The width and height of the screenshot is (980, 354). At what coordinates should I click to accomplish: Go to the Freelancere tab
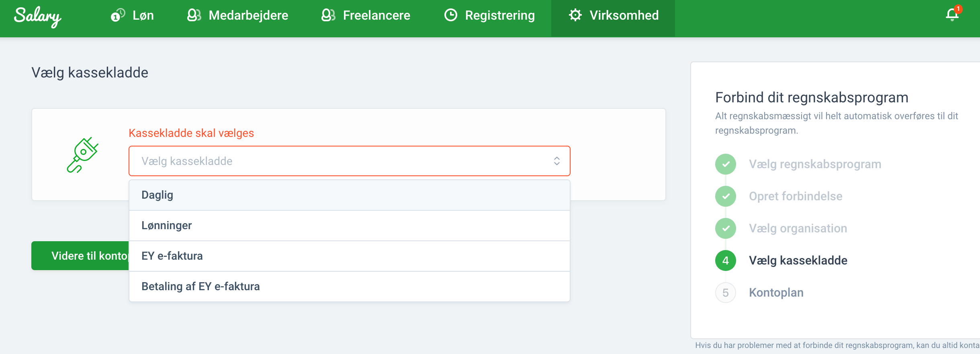(x=376, y=15)
